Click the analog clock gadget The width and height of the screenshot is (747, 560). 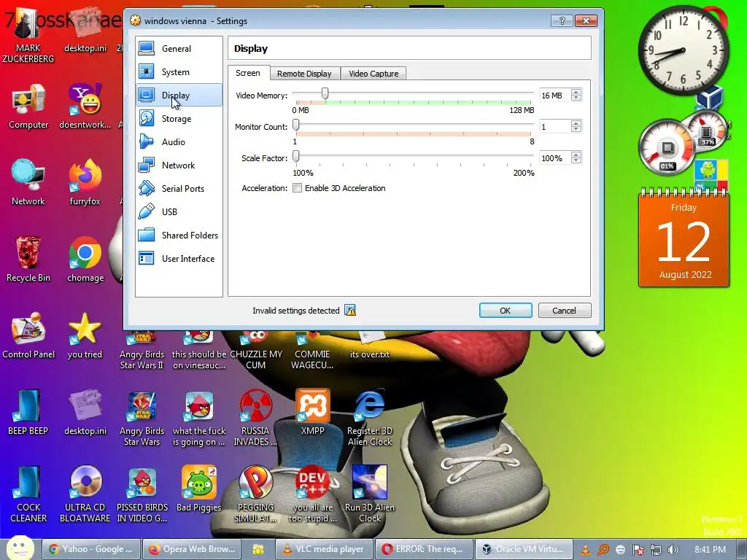pos(683,50)
